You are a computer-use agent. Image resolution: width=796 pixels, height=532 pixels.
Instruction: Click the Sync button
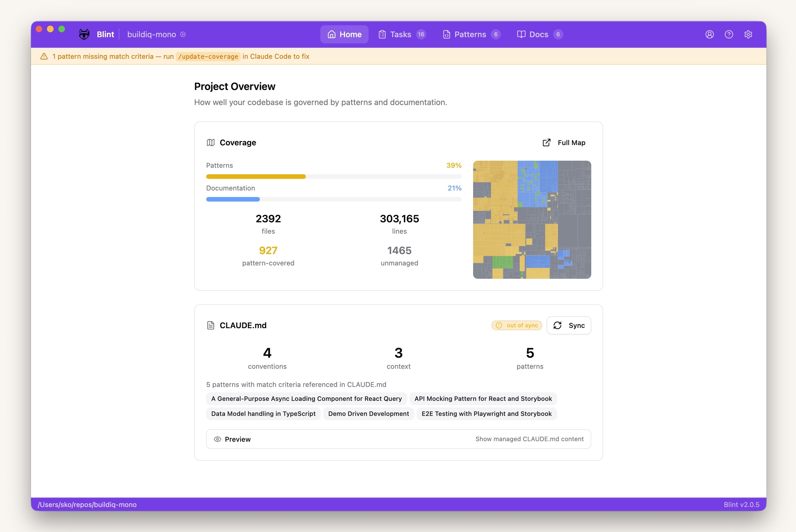569,325
